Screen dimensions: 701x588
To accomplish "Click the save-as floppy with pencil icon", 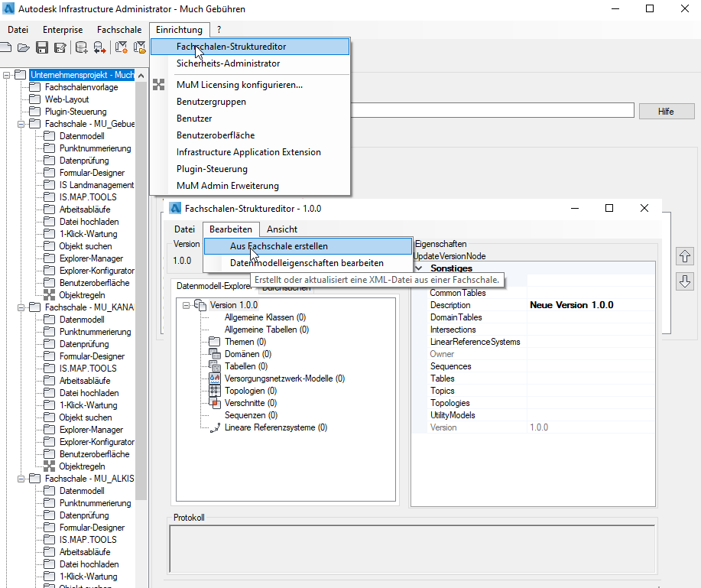I will [60, 47].
